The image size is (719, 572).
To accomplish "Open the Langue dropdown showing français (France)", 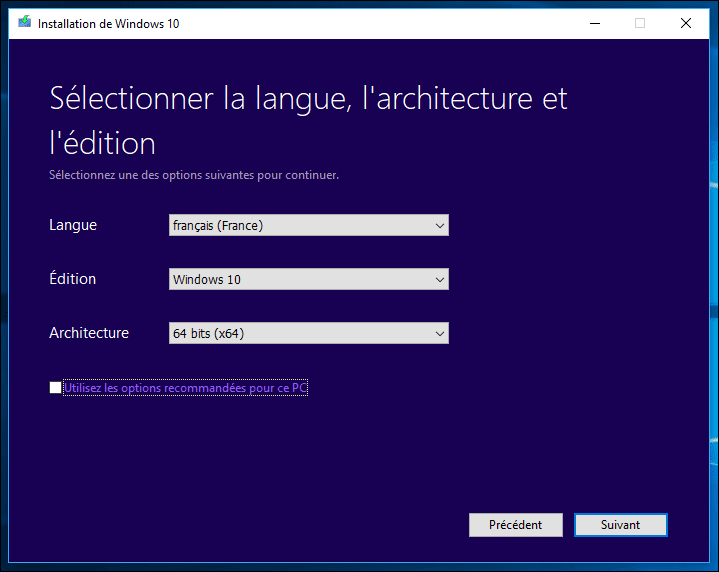I will 309,225.
